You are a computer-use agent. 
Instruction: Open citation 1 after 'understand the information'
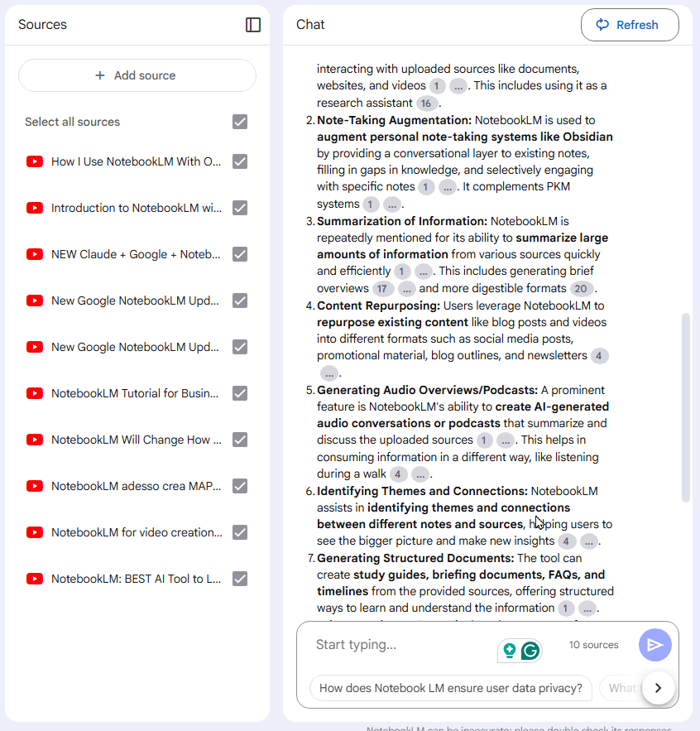[565, 608]
